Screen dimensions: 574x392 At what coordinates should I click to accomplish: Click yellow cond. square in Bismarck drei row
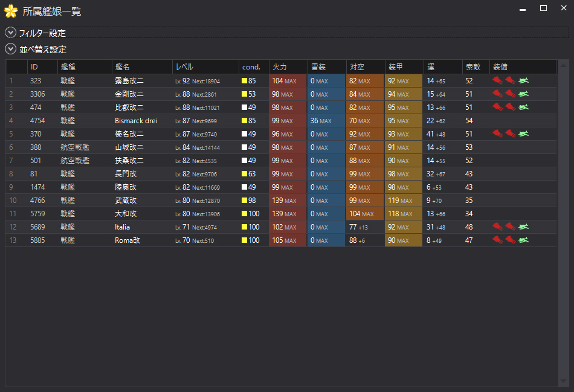pyautogui.click(x=244, y=120)
